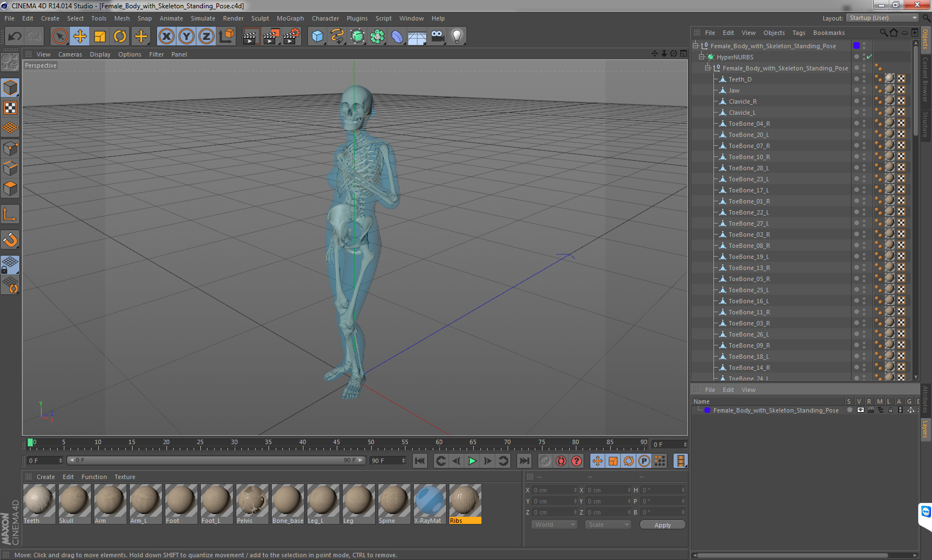Collapse nested Female_Body_with_Skeleton_Standing_Pose group

click(708, 68)
